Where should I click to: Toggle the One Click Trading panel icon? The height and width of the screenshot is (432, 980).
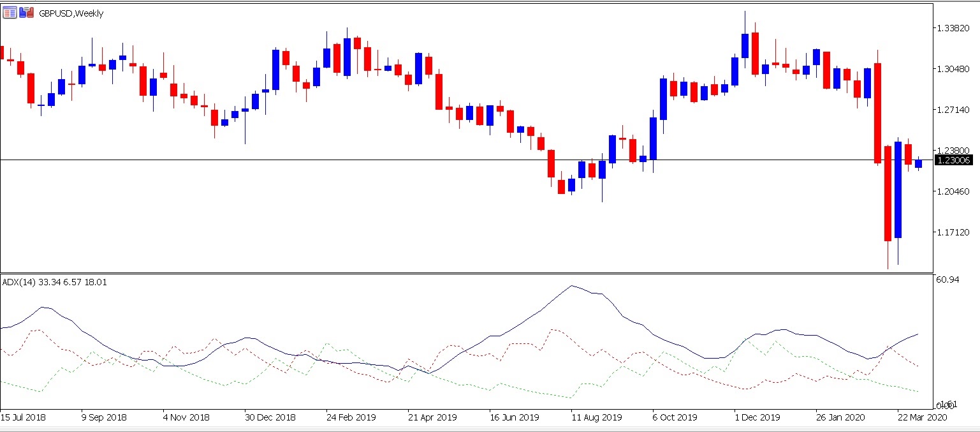pyautogui.click(x=26, y=12)
